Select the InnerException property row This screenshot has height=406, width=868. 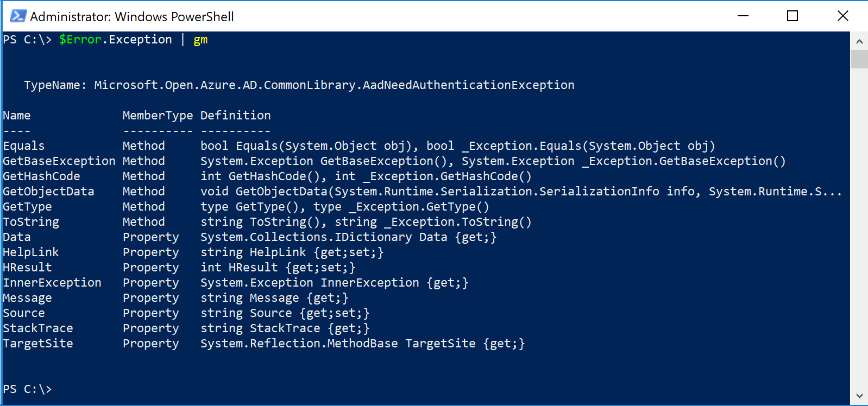point(52,282)
